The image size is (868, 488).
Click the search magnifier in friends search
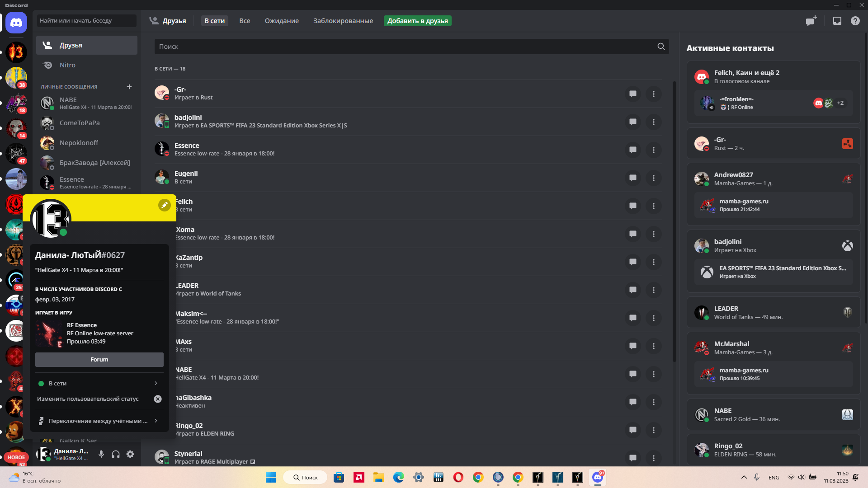[x=661, y=47]
